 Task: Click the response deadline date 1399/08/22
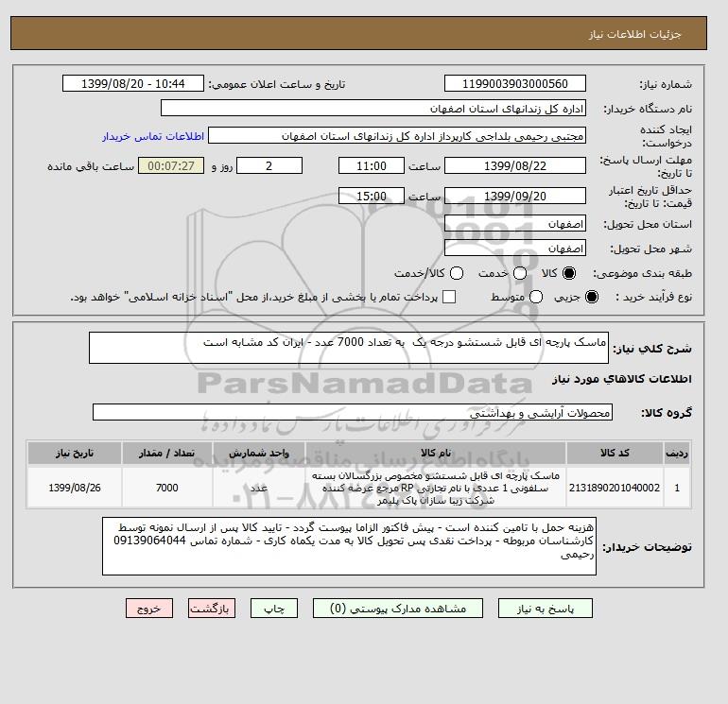(x=515, y=165)
